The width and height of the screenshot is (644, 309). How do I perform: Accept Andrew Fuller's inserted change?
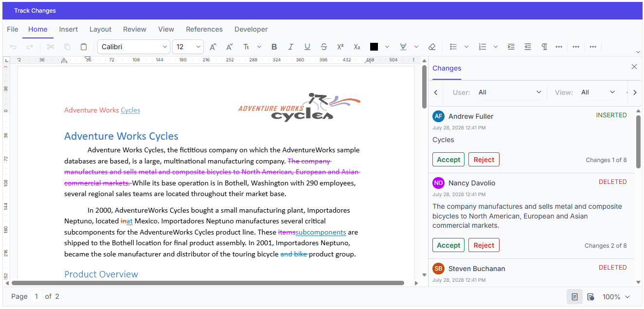click(448, 160)
